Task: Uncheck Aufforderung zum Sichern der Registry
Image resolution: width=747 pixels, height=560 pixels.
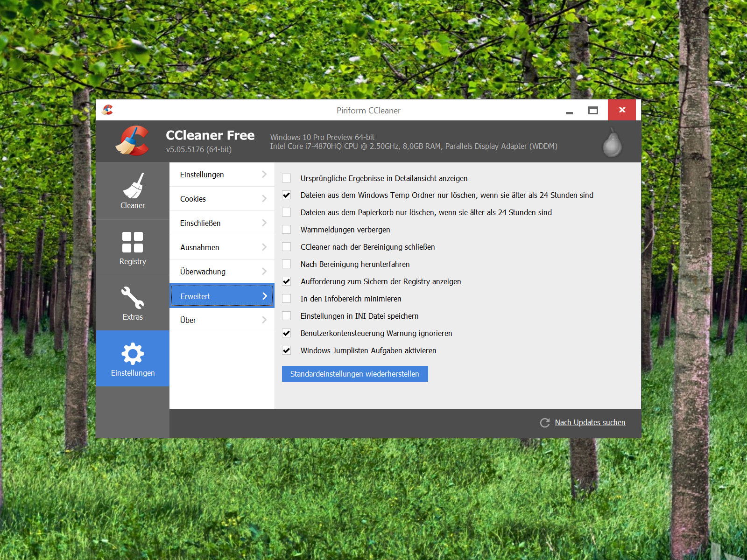Action: pyautogui.click(x=287, y=281)
